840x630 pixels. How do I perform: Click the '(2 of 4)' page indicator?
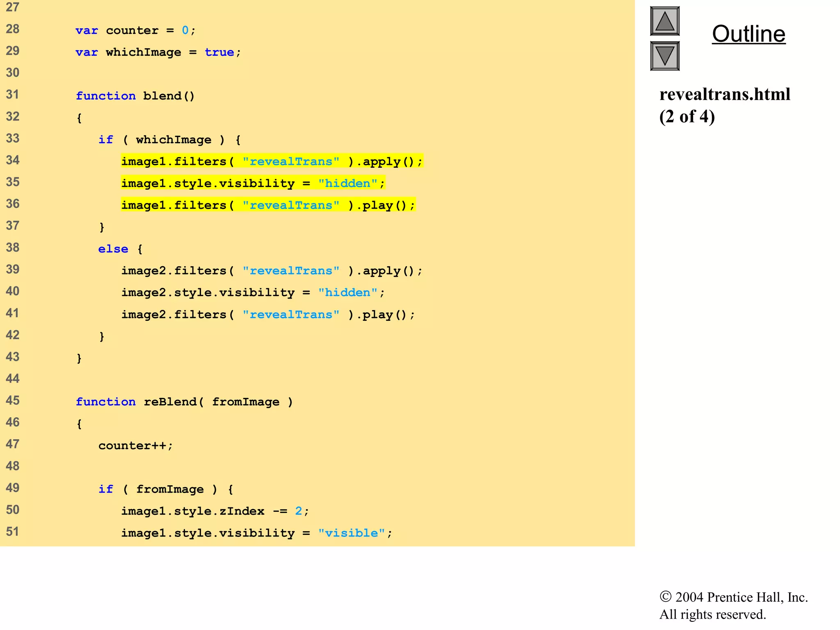687,116
